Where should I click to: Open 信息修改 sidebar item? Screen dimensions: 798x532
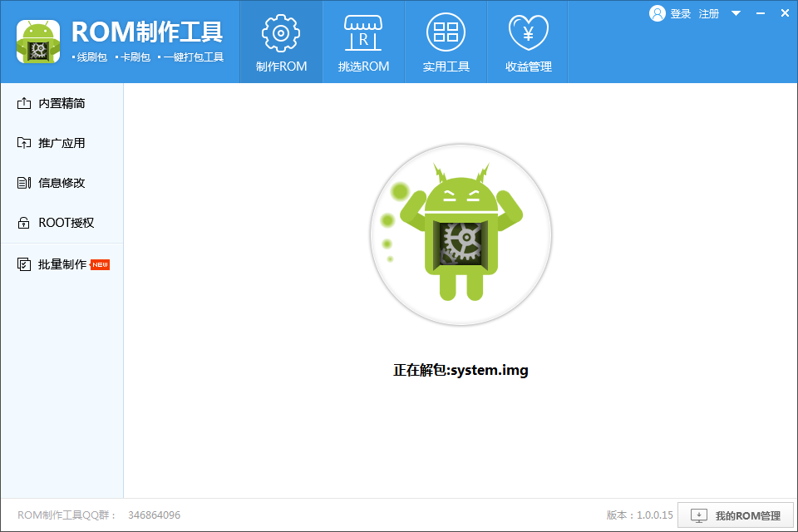[x=62, y=183]
